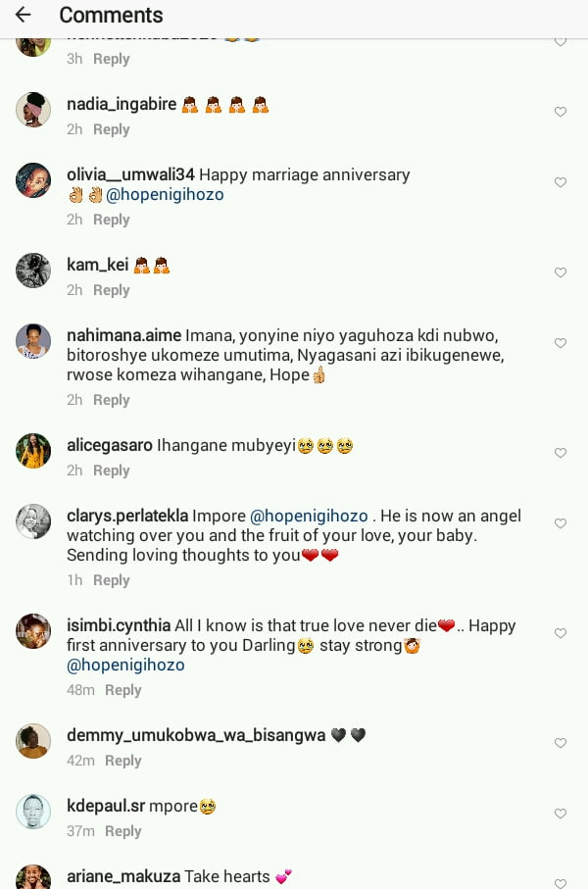The width and height of the screenshot is (588, 889).
Task: Open nahimana.aime's profile from username
Action: (123, 335)
